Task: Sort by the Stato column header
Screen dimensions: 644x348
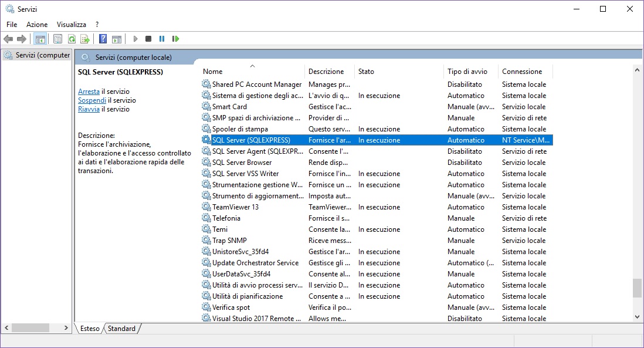Action: click(399, 72)
